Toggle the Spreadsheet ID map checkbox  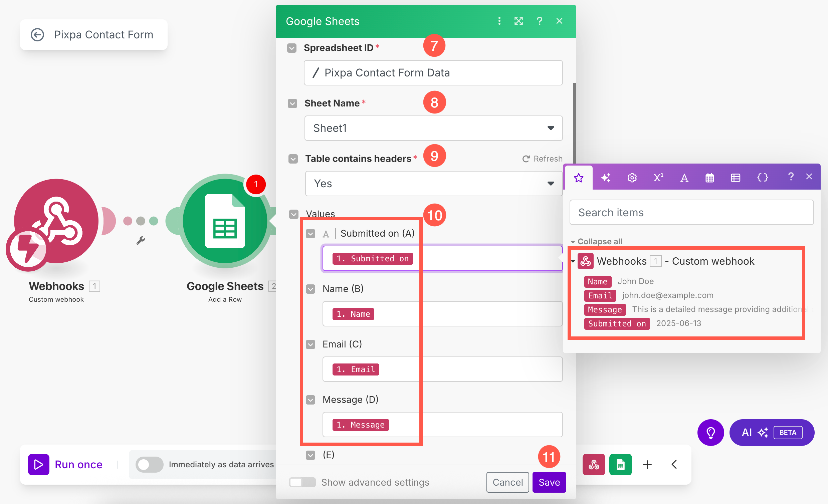(292, 48)
